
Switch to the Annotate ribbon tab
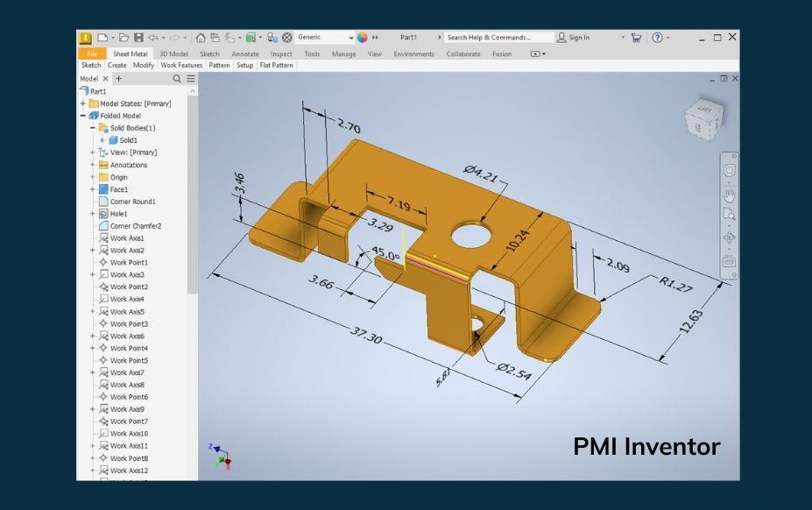click(x=245, y=54)
